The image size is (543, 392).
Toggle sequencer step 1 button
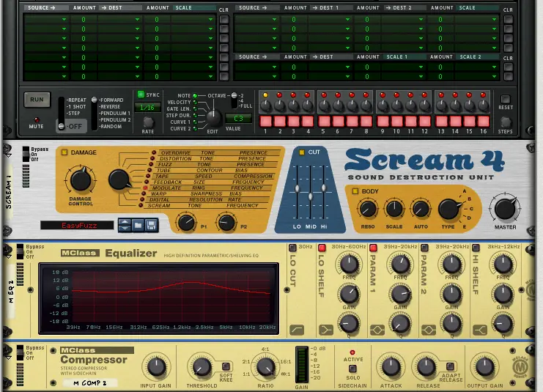click(265, 121)
